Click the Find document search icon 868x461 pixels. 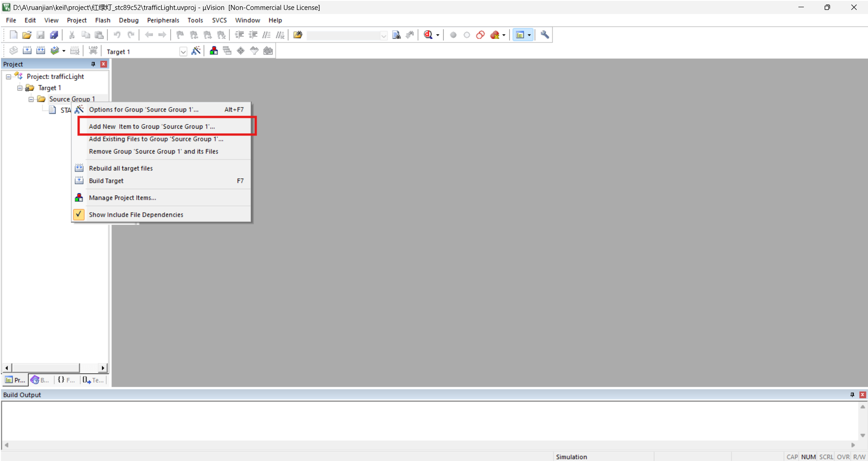click(396, 35)
